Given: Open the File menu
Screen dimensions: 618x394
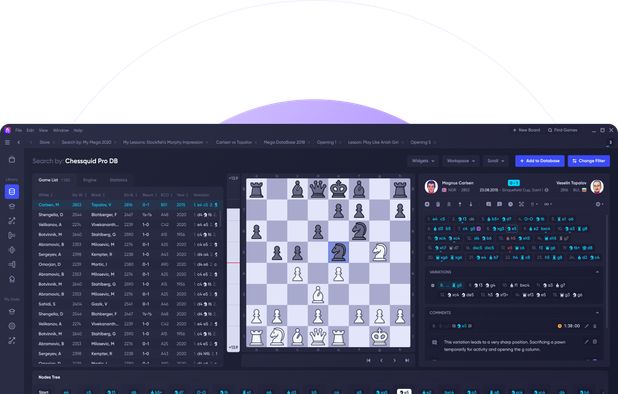Looking at the screenshot, I should pyautogui.click(x=19, y=130).
